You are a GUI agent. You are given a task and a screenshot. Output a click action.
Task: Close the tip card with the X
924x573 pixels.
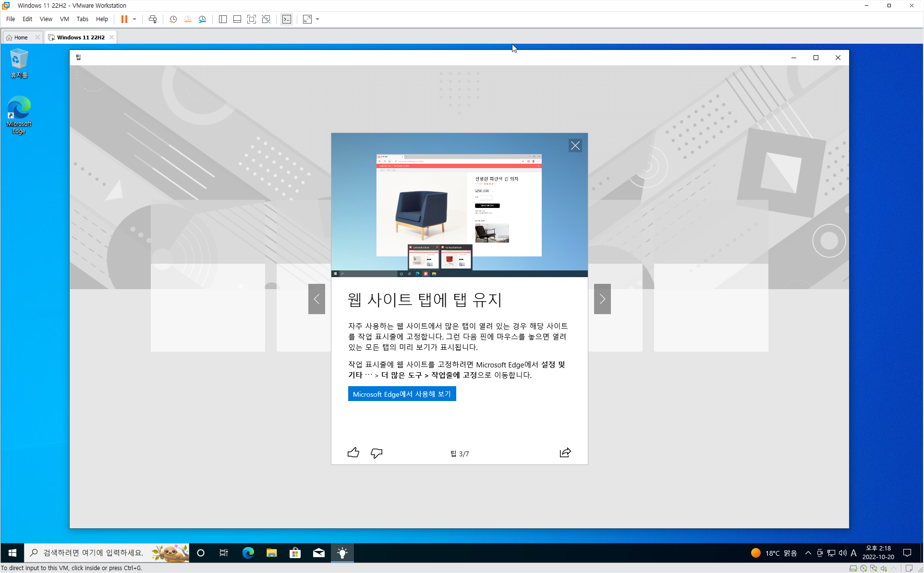(x=575, y=146)
